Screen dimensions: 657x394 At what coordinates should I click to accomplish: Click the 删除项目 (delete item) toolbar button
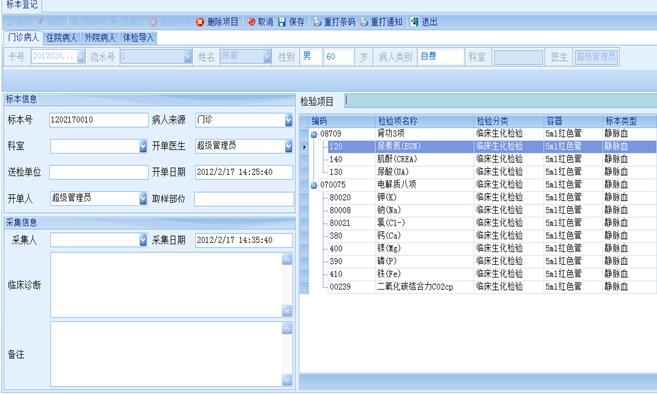[217, 22]
